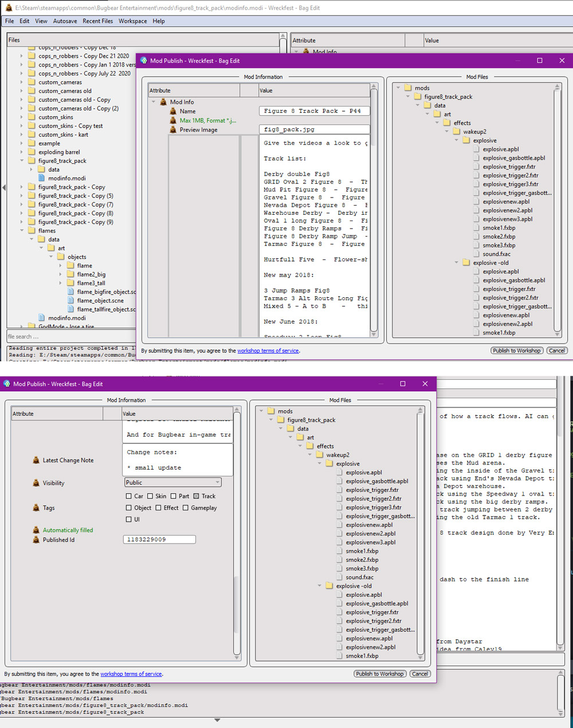The image size is (573, 728).
Task: Click the Name field containing Figure 8 Track Pack
Action: pos(314,111)
